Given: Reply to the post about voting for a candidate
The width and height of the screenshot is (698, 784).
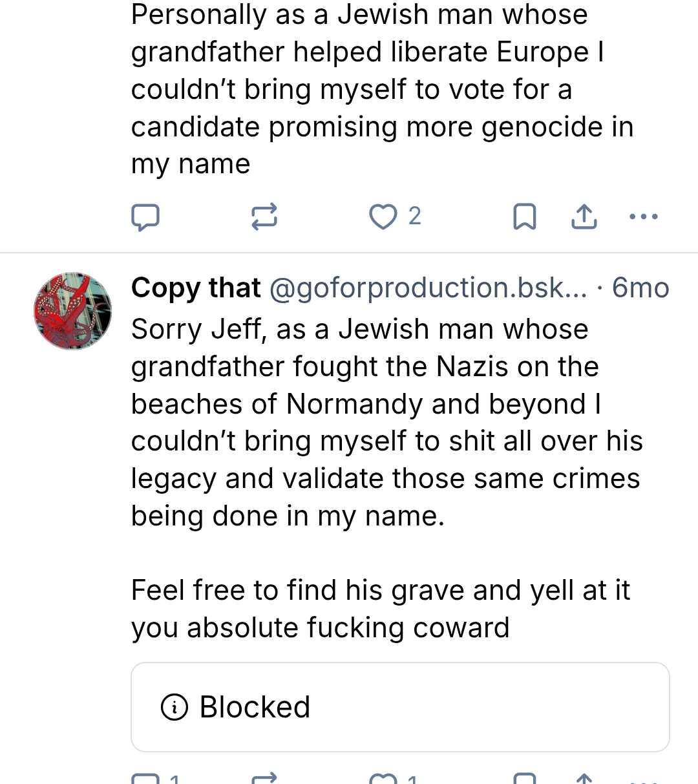Looking at the screenshot, I should tap(145, 217).
